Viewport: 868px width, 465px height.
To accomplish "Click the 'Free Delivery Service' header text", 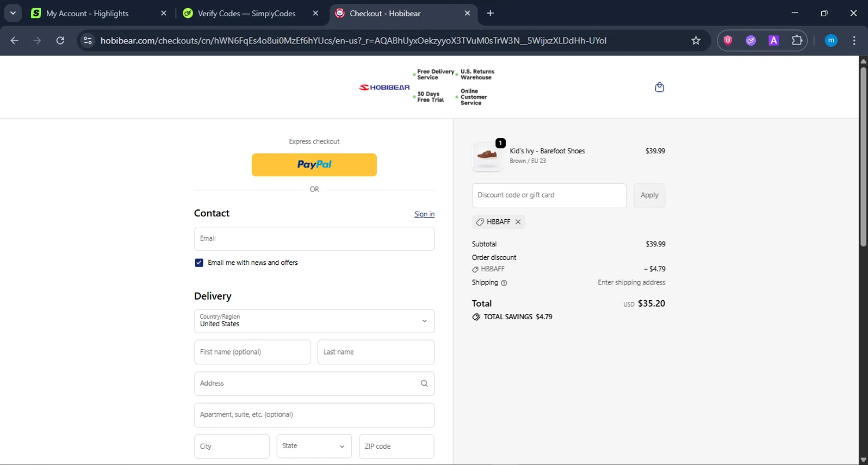I will [x=436, y=75].
